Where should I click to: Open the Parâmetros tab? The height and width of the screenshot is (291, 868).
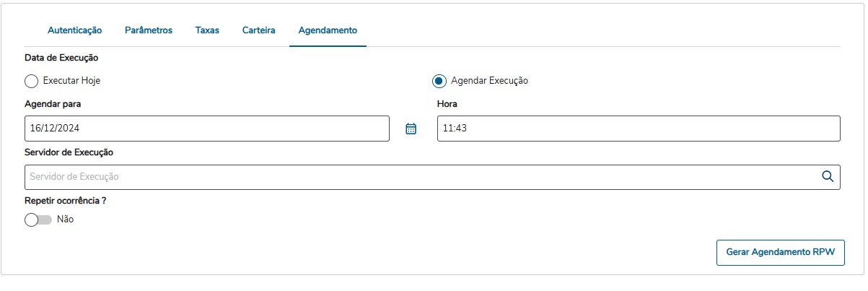(x=149, y=30)
